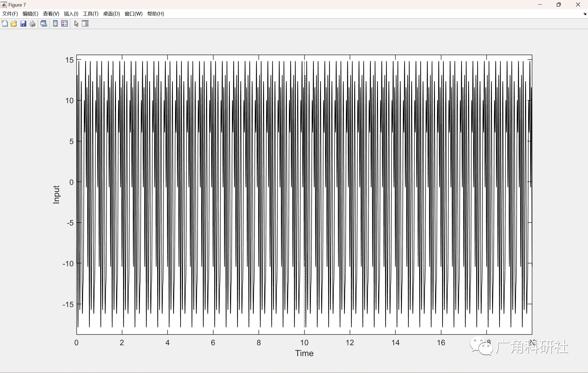Click the Link Plot icon
Image resolution: width=588 pixels, height=373 pixels.
(44, 24)
